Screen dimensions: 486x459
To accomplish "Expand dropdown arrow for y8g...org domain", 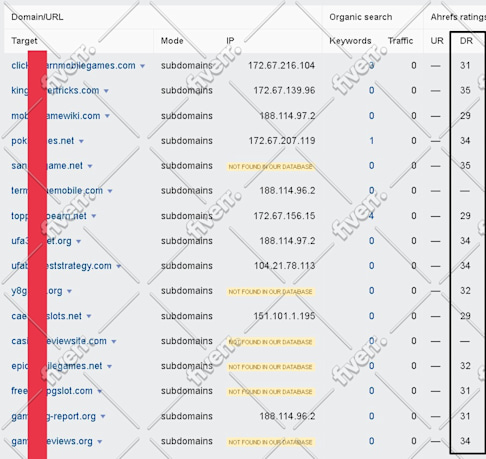I will 69,291.
